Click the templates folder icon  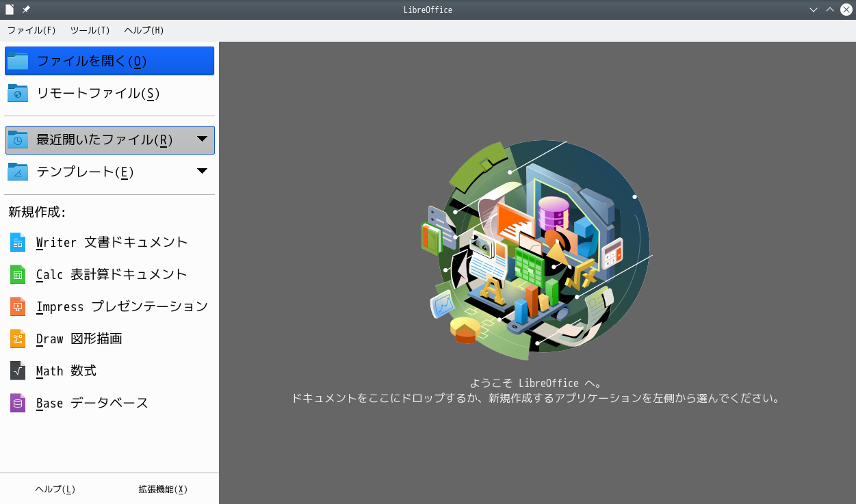(x=18, y=172)
